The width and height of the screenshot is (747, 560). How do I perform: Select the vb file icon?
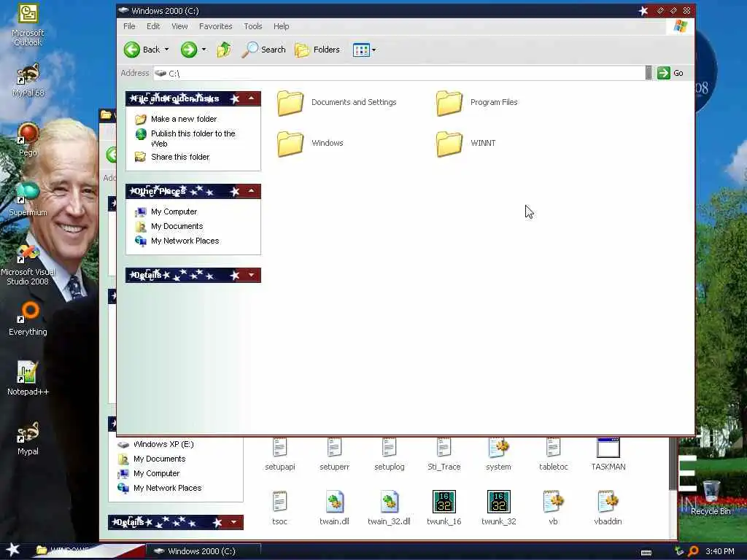point(553,507)
